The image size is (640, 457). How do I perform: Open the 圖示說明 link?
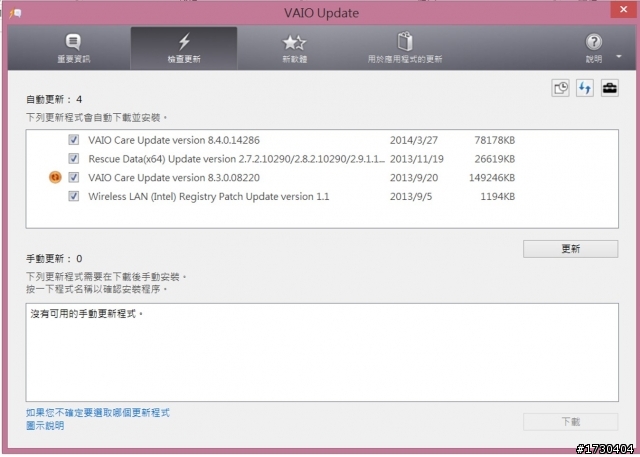tap(45, 426)
